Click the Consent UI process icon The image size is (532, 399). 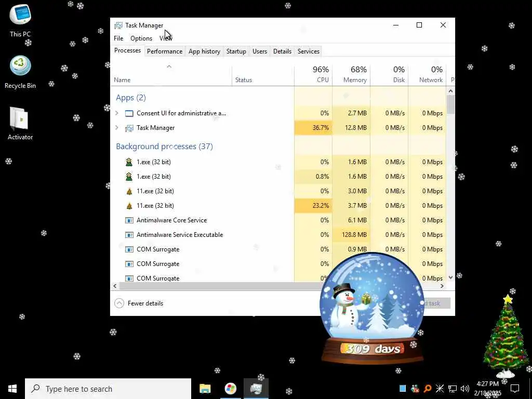(129, 113)
